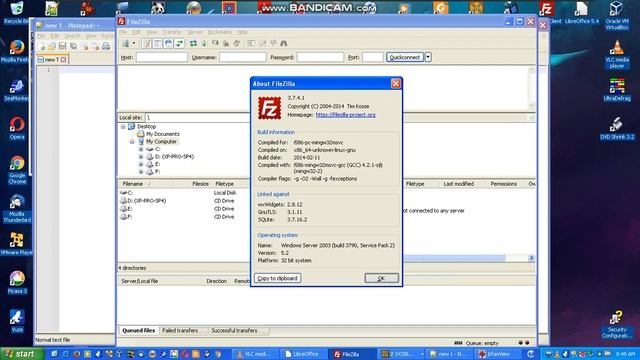
Task: Open Mozilla Firefox desktop icon
Action: [16, 51]
